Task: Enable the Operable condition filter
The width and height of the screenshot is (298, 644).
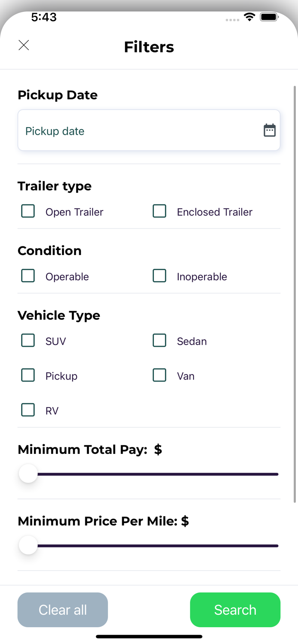Action: tap(28, 276)
